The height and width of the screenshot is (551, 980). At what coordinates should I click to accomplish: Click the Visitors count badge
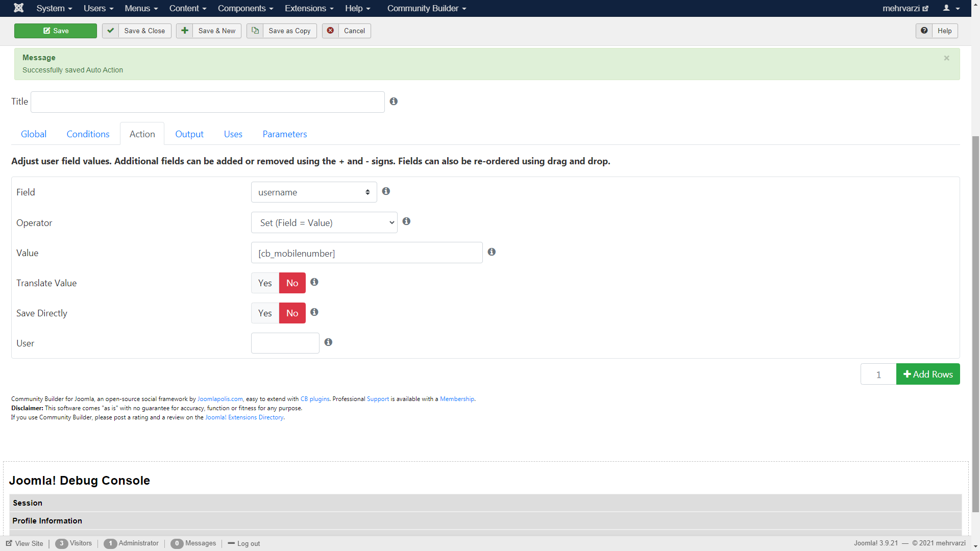pos(61,543)
